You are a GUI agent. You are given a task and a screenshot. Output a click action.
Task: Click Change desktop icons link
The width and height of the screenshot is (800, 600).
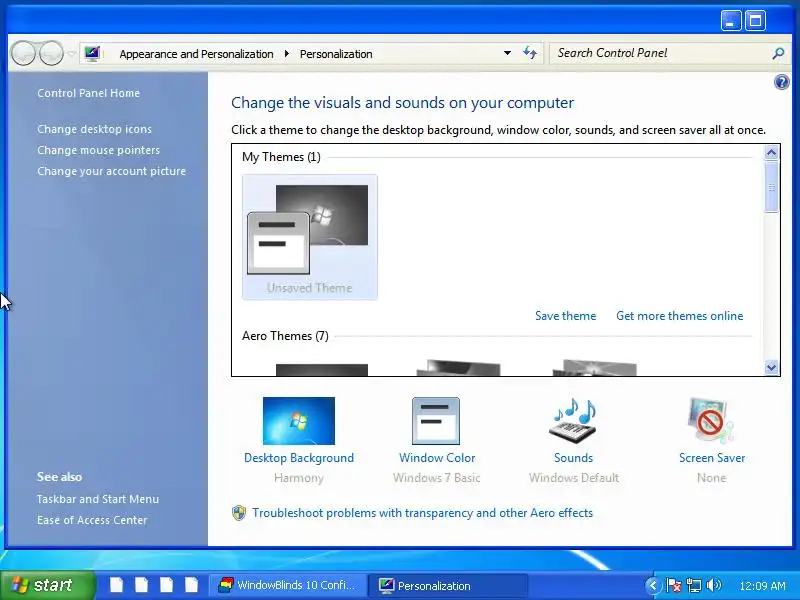[94, 129]
